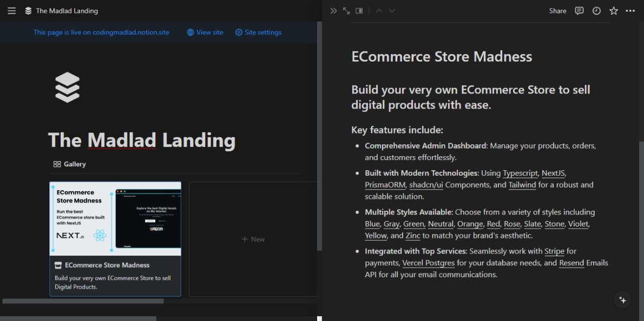This screenshot has height=321, width=644.
Task: Click The Madlad Landing breadcrumb title
Action: pos(67,11)
